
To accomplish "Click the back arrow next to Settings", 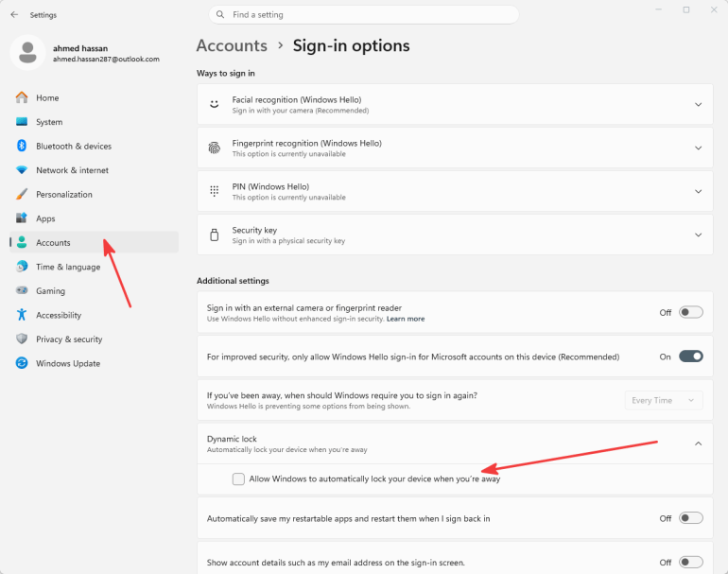I will pyautogui.click(x=14, y=15).
